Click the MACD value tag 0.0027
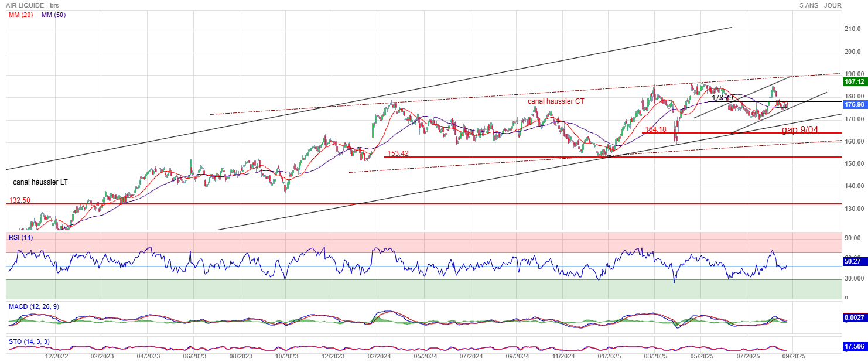868x362 pixels. 853,317
